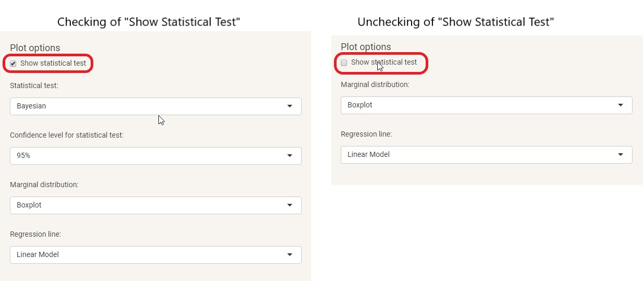Click Linear Model arrow in the unchecked-state panel

(x=621, y=155)
